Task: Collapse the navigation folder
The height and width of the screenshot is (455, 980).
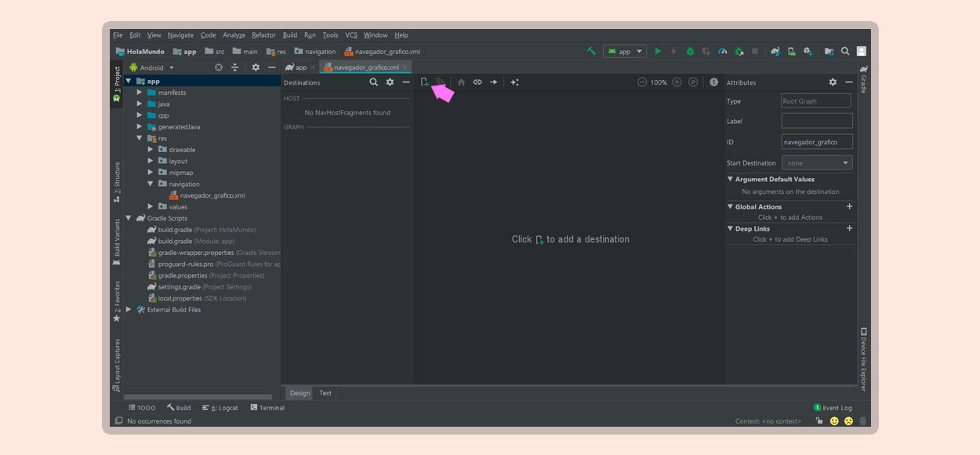Action: tap(151, 184)
